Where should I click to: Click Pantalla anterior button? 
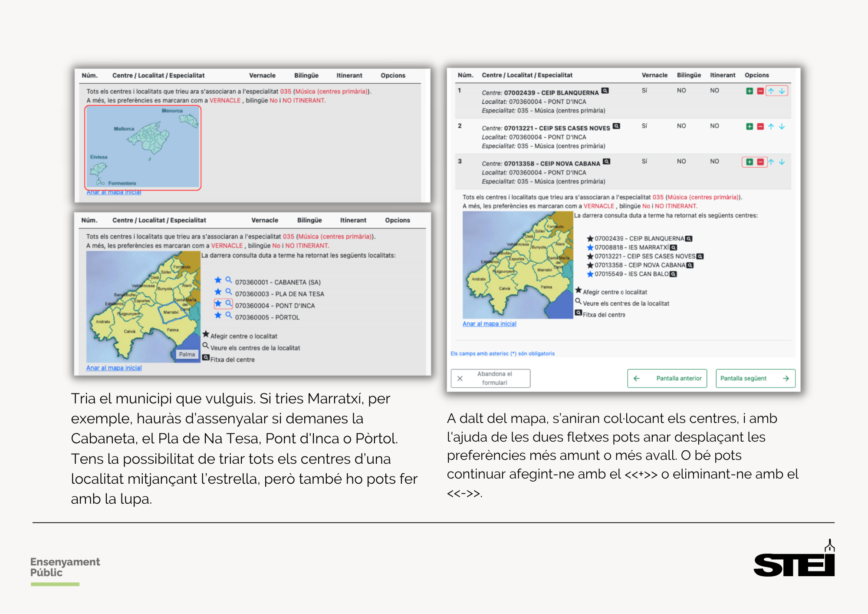click(x=667, y=378)
